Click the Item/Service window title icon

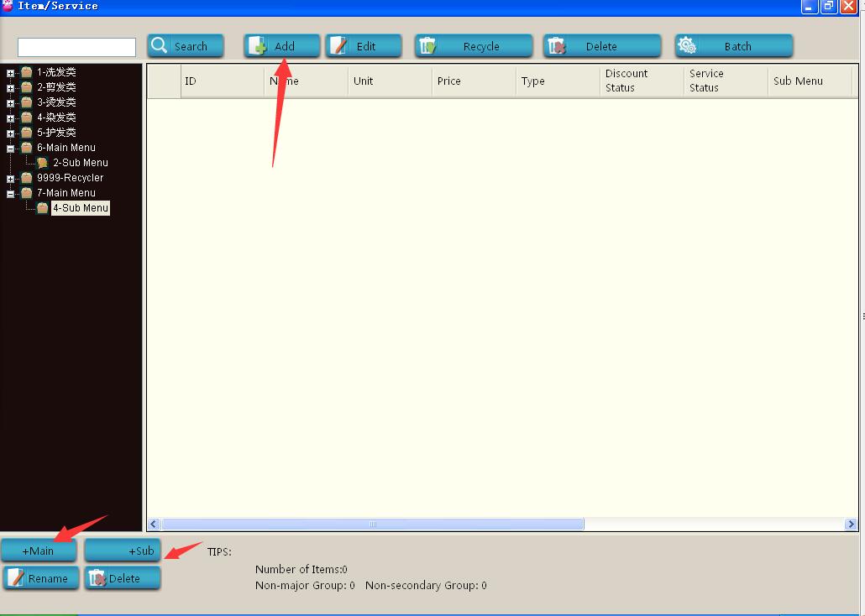(8, 5)
